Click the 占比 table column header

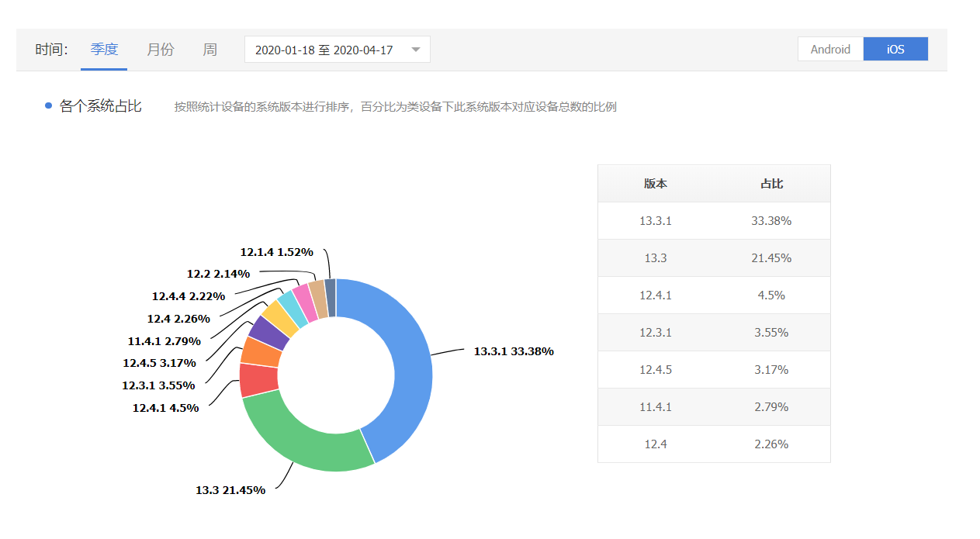(x=771, y=184)
